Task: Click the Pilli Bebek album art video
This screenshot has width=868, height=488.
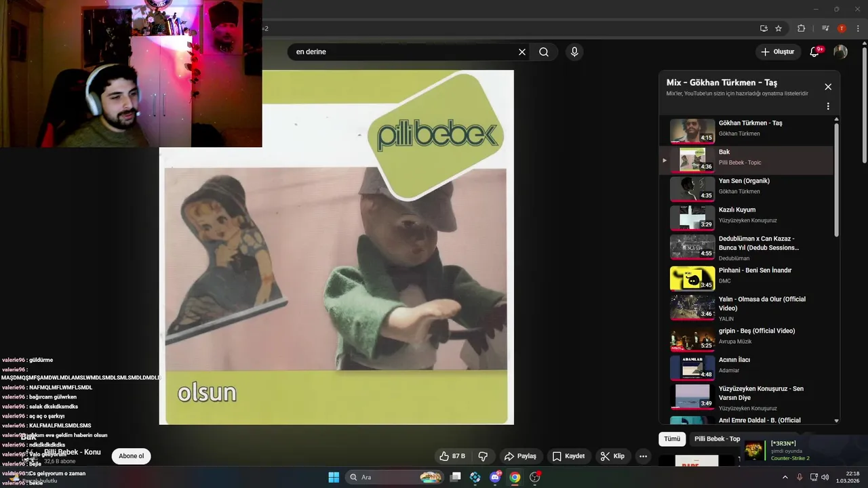Action: point(336,247)
